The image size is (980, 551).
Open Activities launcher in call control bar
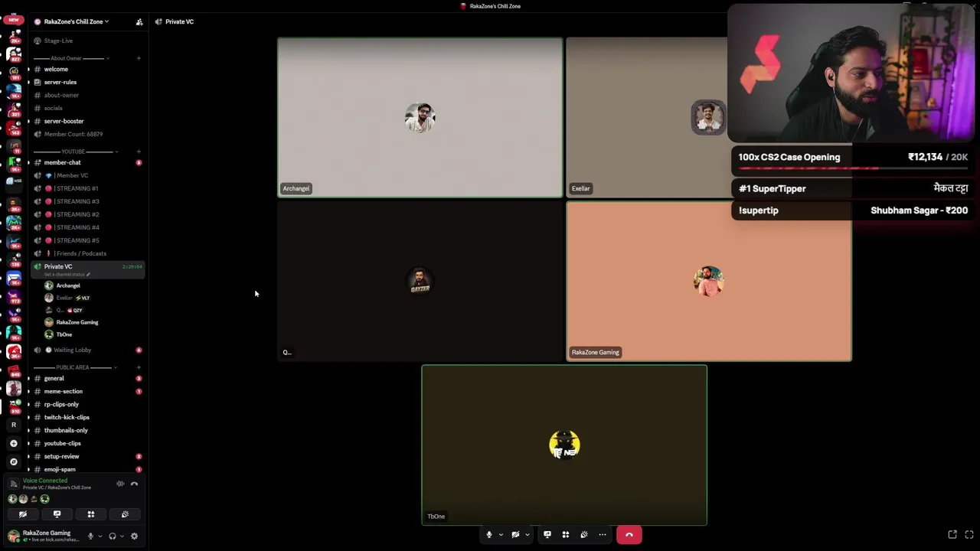566,535
